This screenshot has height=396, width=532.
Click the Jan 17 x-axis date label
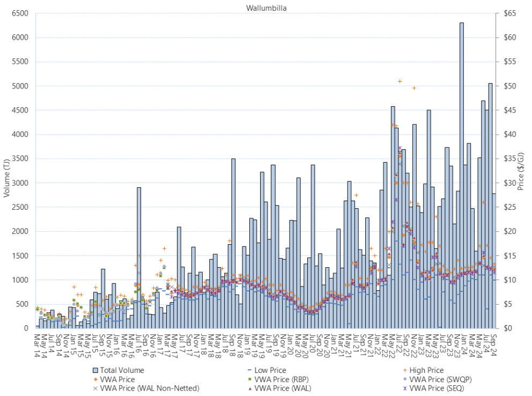[160, 346]
